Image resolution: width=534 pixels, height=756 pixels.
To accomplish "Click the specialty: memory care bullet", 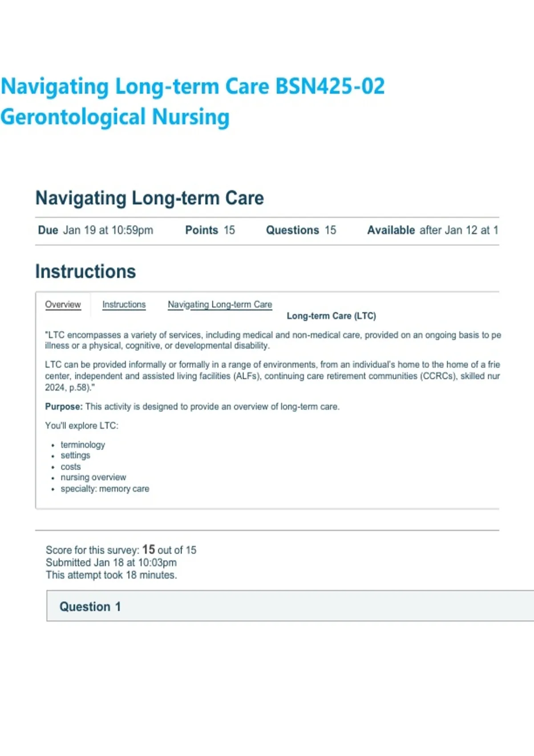I will click(105, 489).
